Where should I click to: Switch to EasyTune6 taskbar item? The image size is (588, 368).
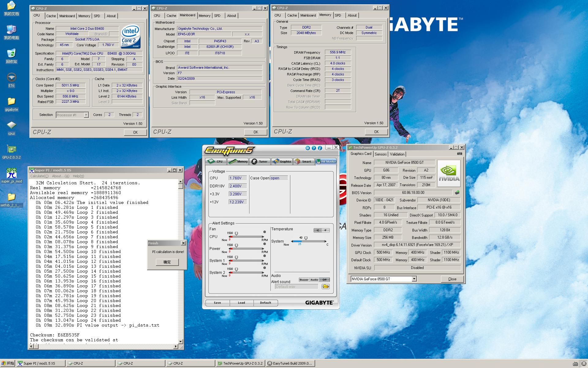[x=290, y=363]
